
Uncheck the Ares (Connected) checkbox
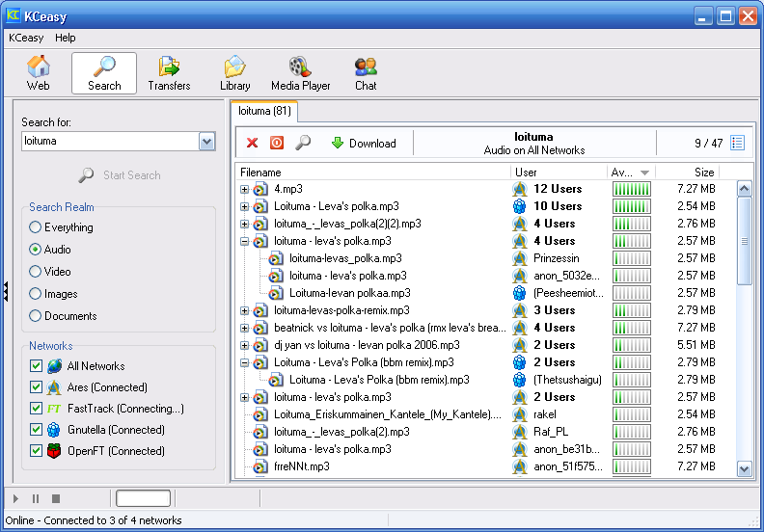pyautogui.click(x=36, y=387)
